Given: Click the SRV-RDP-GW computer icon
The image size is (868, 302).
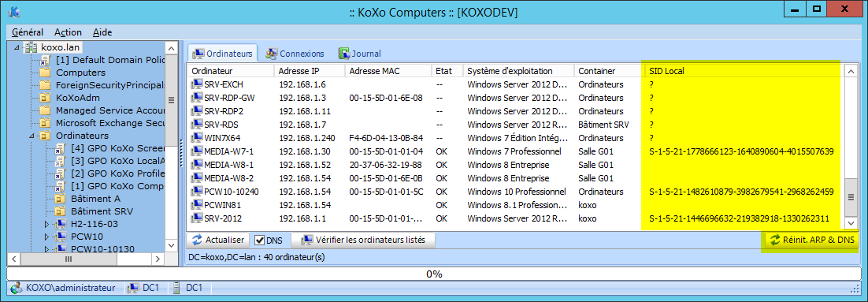Looking at the screenshot, I should tap(196, 98).
